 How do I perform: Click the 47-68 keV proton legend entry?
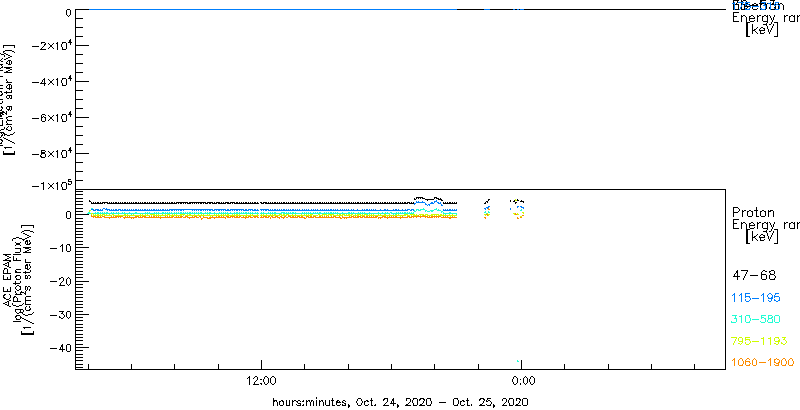(754, 276)
